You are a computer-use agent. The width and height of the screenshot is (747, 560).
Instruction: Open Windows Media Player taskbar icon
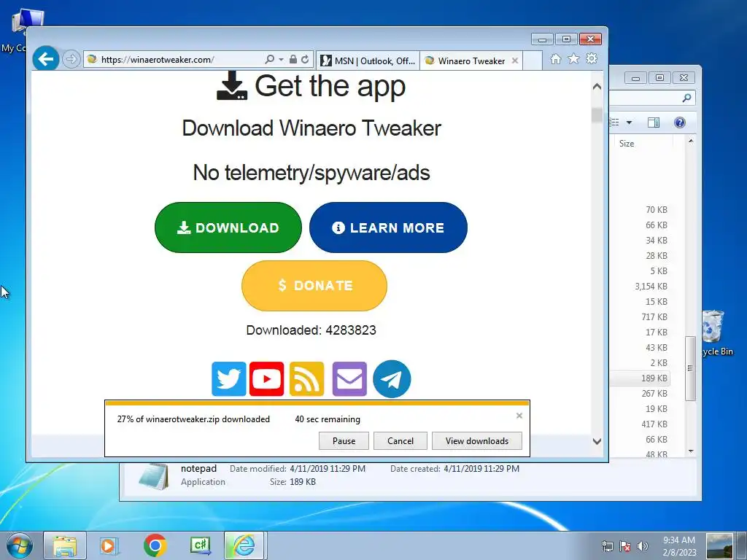pos(109,545)
